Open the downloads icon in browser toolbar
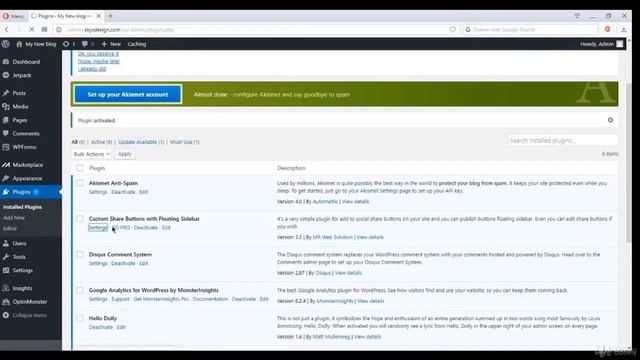Screen dimensions: 640x360 [x=624, y=29]
